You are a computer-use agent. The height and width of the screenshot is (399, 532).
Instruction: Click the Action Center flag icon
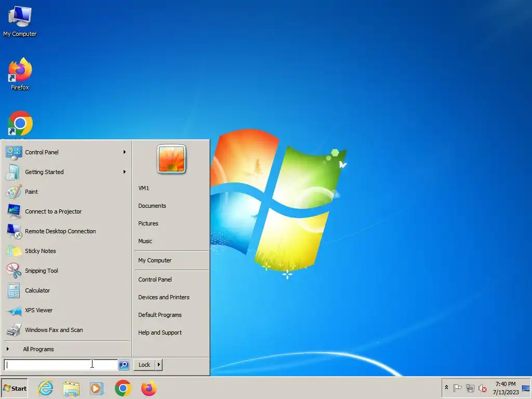tap(457, 388)
